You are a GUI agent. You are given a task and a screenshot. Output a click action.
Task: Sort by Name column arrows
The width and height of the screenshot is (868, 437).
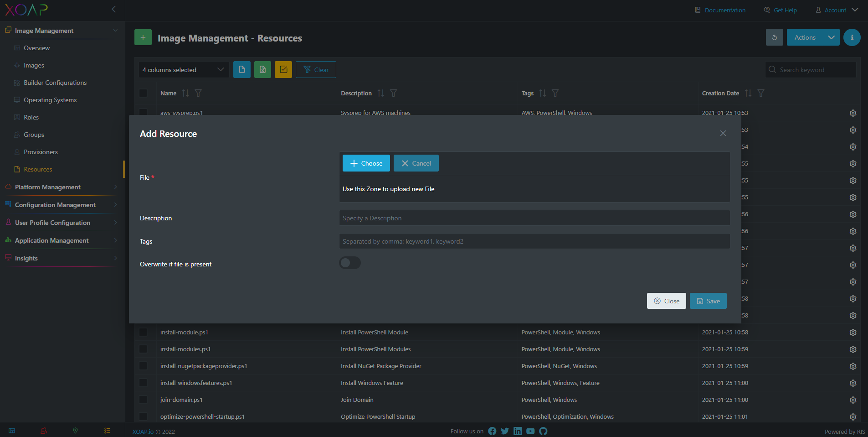[x=185, y=93]
